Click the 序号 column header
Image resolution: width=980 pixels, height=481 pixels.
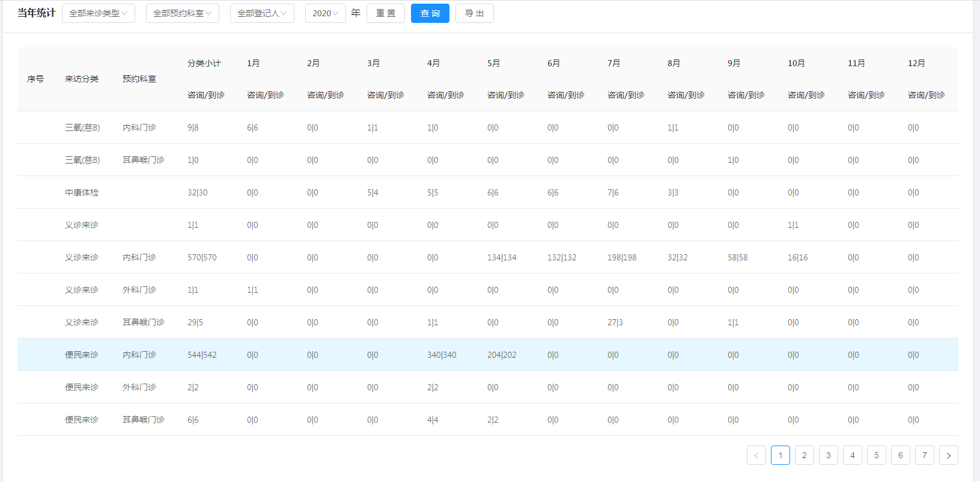pyautogui.click(x=35, y=79)
